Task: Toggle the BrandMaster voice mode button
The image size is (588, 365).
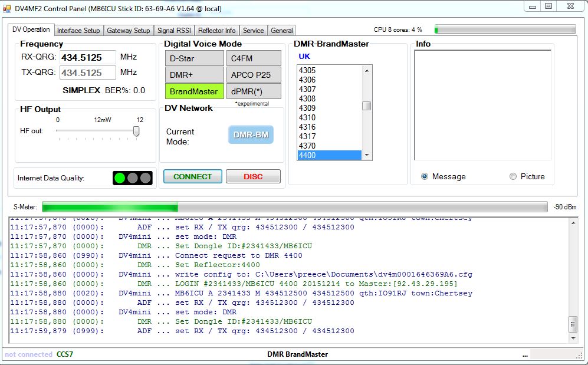Action: [x=194, y=91]
